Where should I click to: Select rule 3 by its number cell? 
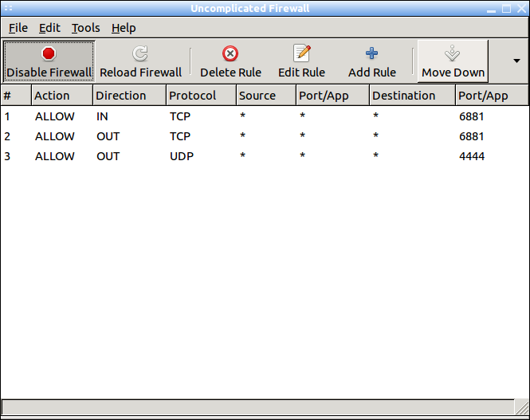pyautogui.click(x=7, y=156)
